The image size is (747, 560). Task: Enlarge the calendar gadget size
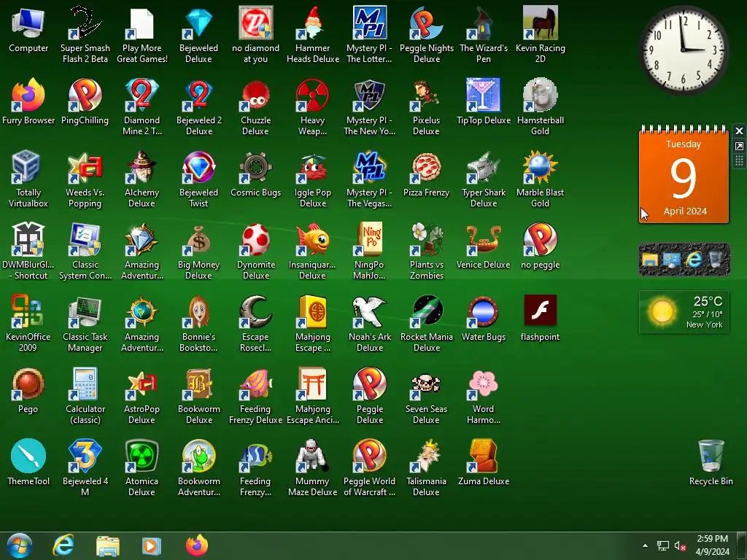coord(739,146)
